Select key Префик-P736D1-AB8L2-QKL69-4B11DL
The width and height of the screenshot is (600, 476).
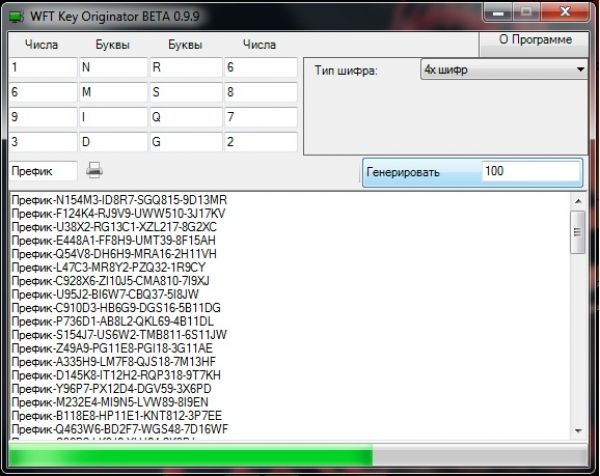(x=112, y=321)
